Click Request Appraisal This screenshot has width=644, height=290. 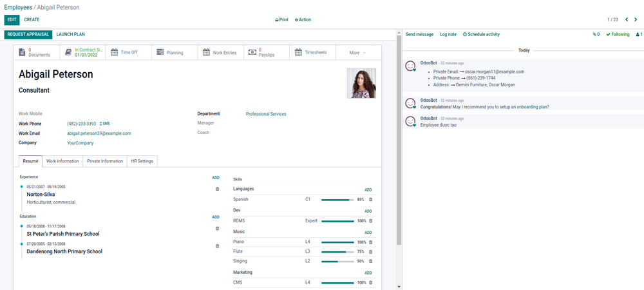point(28,35)
